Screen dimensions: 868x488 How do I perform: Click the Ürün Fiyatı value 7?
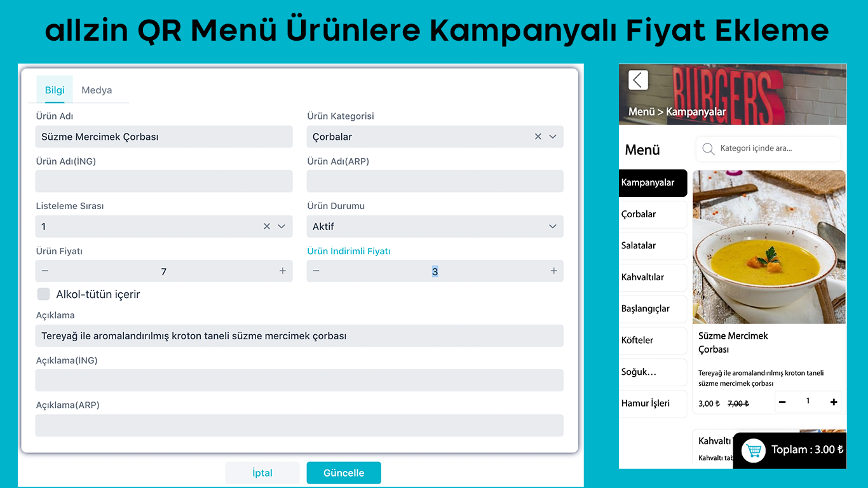(164, 271)
